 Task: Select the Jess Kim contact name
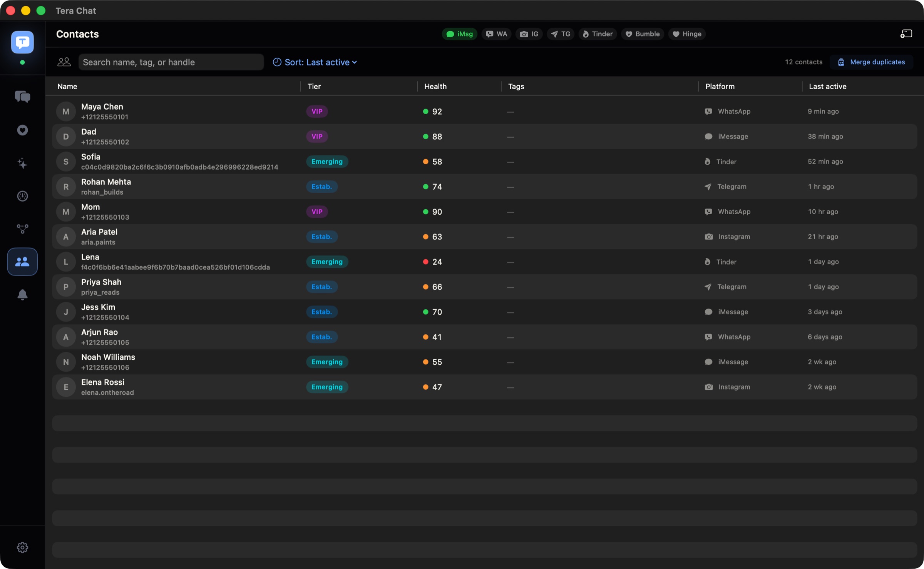98,307
